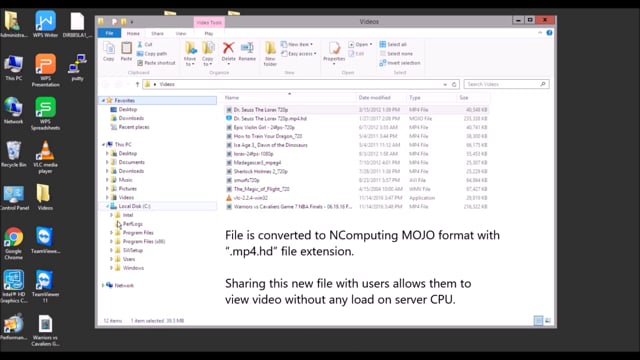Switch to the View ribbon tab
640x360 pixels.
(181, 33)
